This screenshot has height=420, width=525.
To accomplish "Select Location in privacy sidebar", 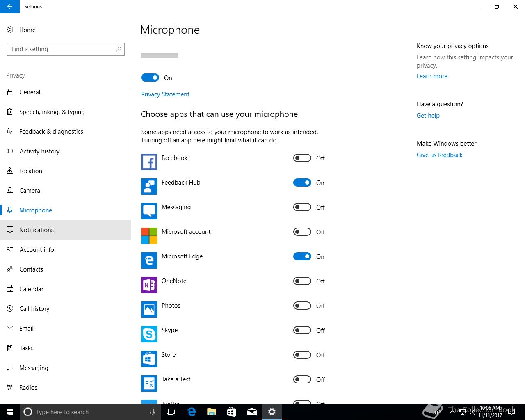I will pyautogui.click(x=65, y=171).
